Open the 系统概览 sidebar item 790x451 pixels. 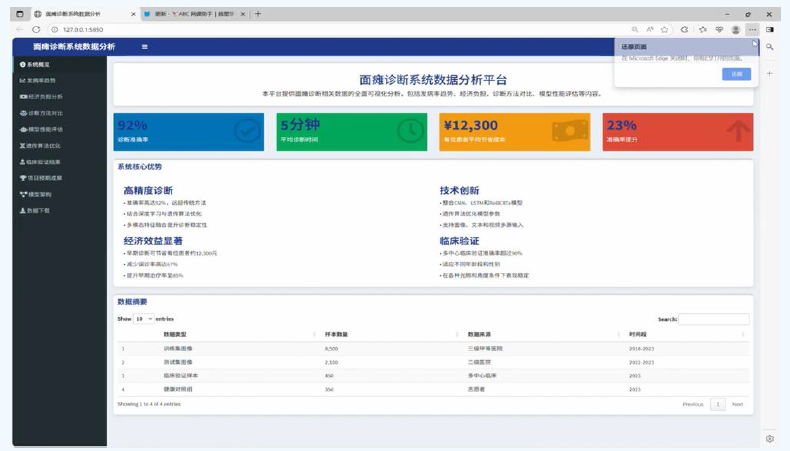[59, 65]
